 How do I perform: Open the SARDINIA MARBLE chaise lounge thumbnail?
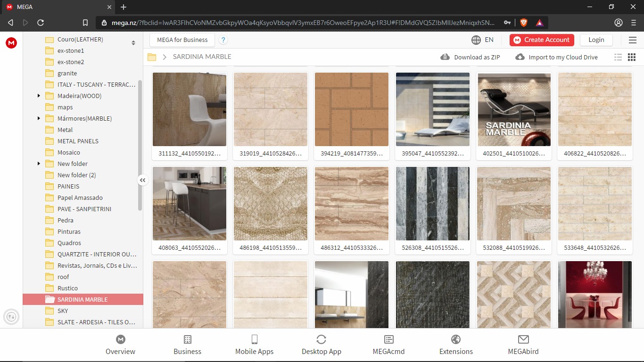[x=513, y=109]
